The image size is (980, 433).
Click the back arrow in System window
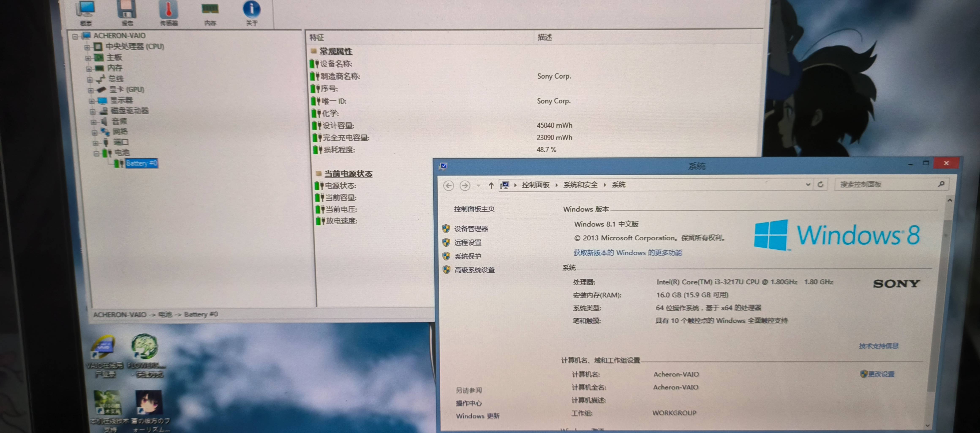449,185
